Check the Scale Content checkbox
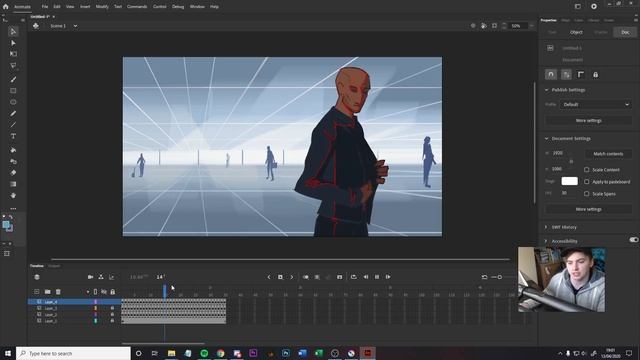 coord(587,169)
